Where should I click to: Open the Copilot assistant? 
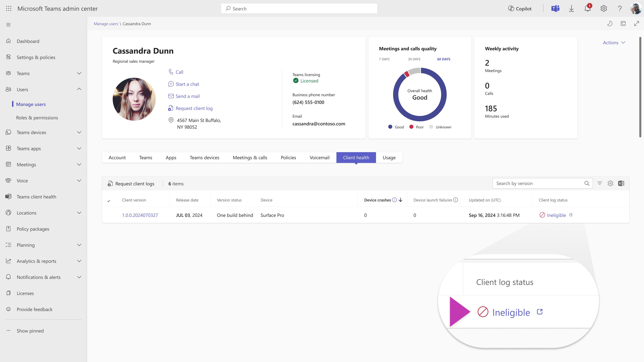[x=520, y=8]
